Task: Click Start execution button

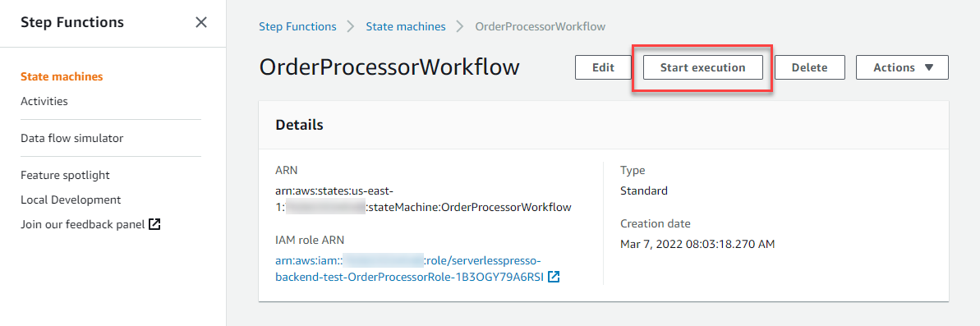Action: pyautogui.click(x=702, y=67)
